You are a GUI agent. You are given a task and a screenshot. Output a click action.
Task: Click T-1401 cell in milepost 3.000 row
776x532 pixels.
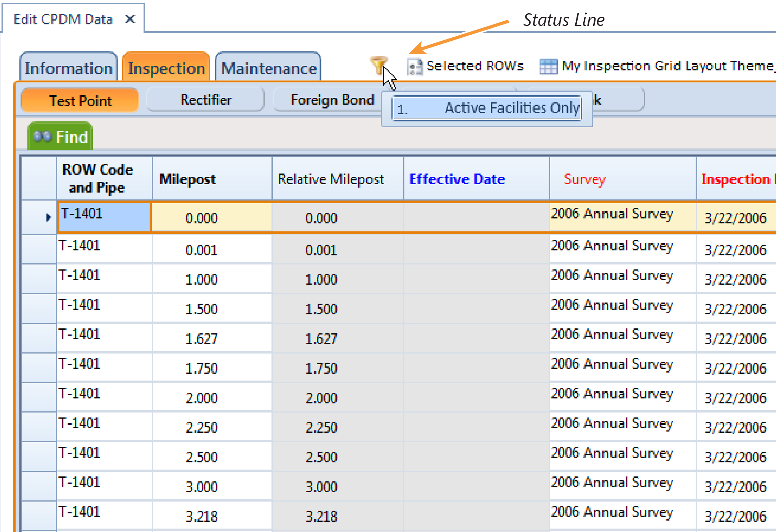pyautogui.click(x=104, y=486)
